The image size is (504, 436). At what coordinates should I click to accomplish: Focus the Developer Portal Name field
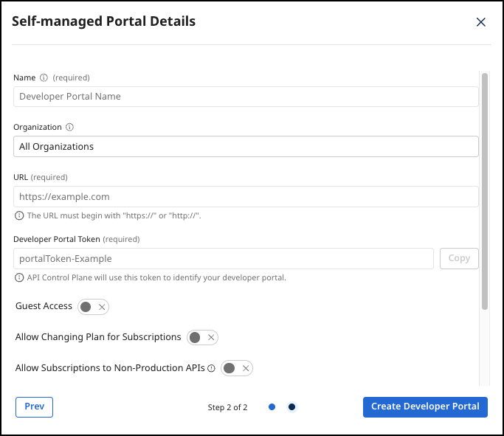(246, 97)
